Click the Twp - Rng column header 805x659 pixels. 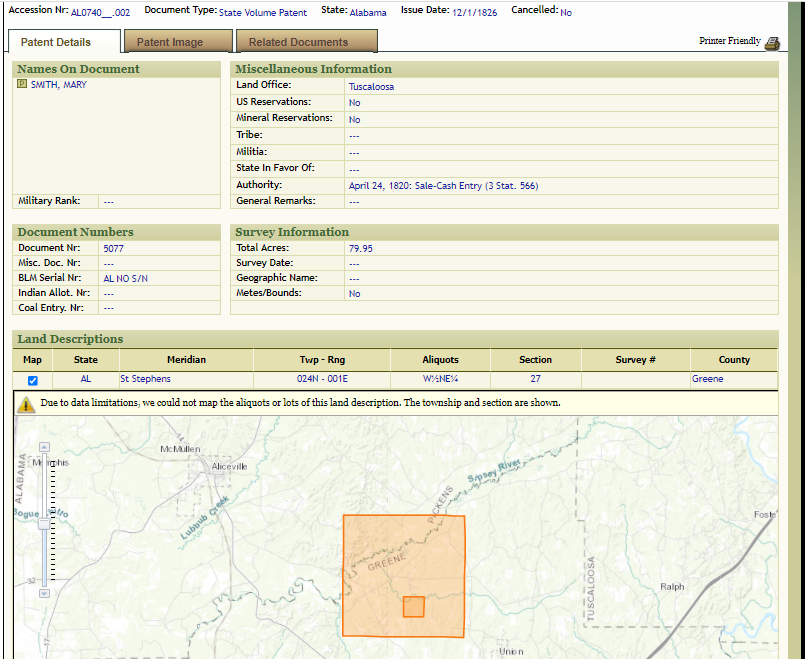pyautogui.click(x=322, y=360)
